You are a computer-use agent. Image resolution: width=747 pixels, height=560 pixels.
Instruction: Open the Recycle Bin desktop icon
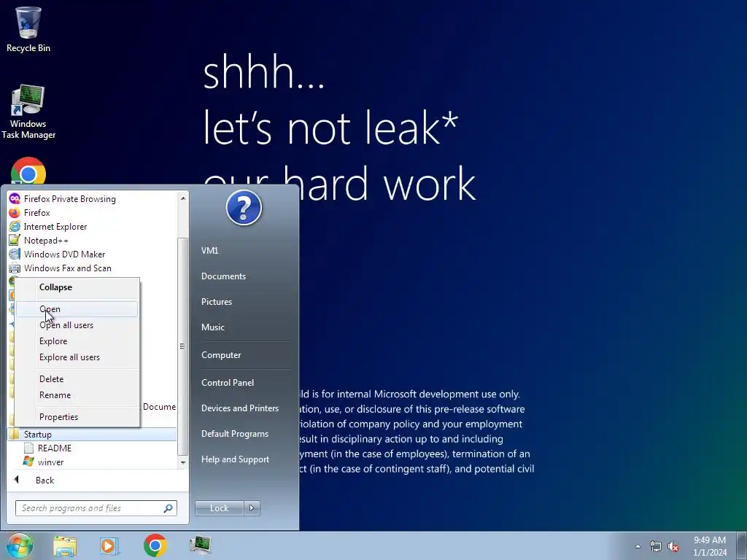pos(28,28)
